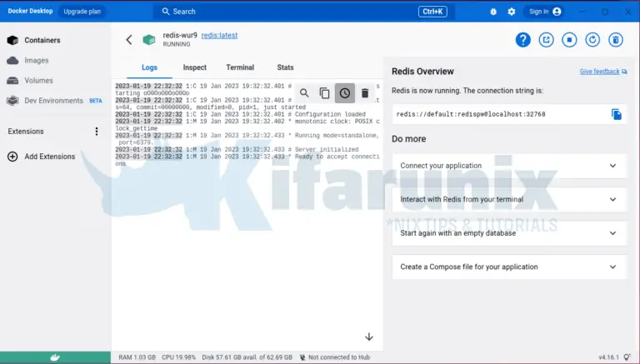
Task: Switch to the Inspect tab
Action: click(194, 67)
